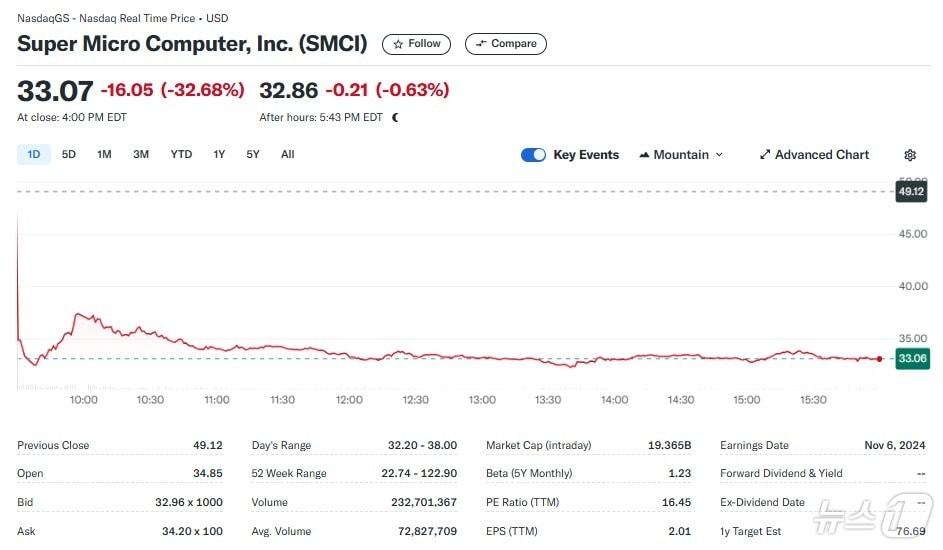The width and height of the screenshot is (943, 550).
Task: Click the Advanced Chart expand arrows icon
Action: pyautogui.click(x=765, y=155)
